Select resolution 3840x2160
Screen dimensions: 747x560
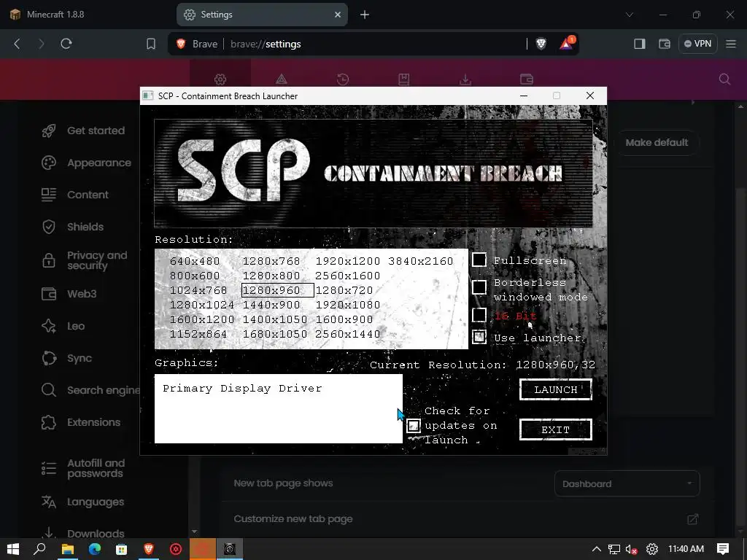click(421, 262)
